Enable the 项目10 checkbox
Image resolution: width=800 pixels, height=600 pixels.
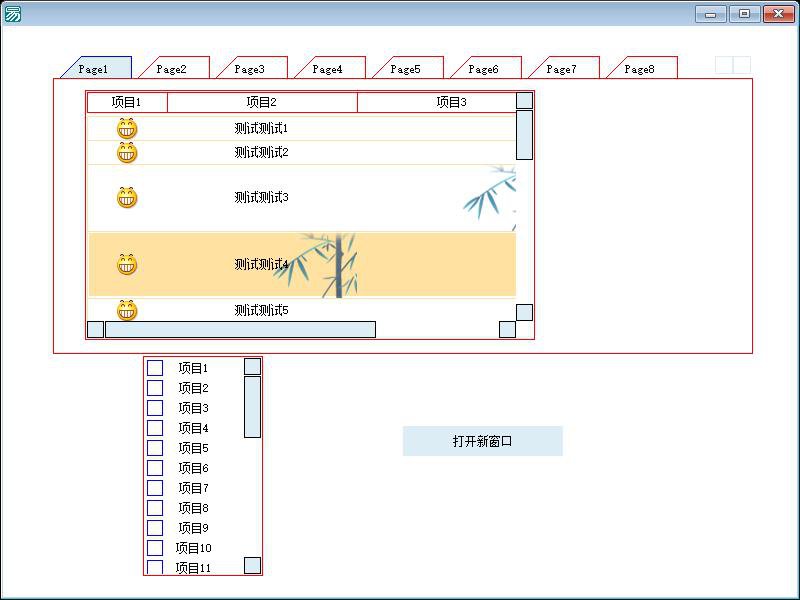155,548
